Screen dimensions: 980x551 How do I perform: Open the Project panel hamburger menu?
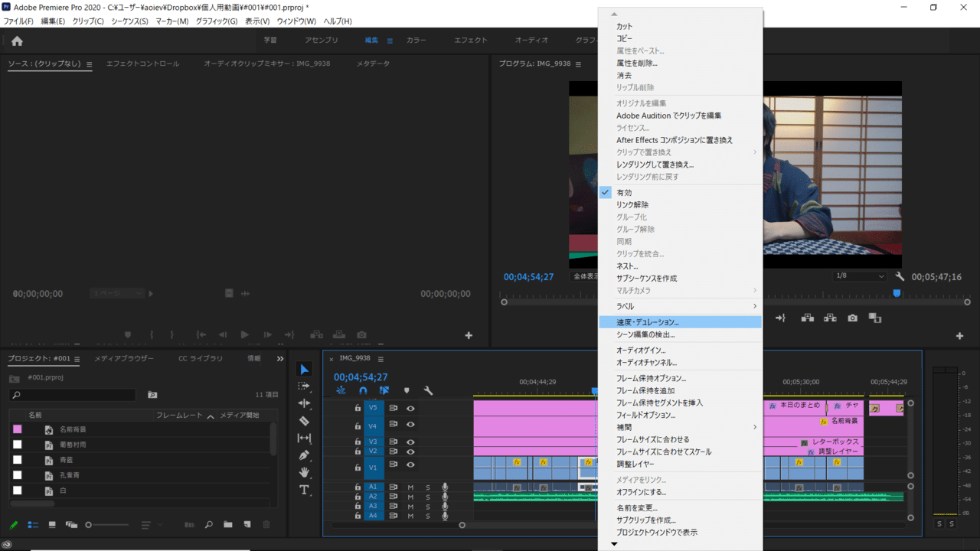tap(78, 358)
